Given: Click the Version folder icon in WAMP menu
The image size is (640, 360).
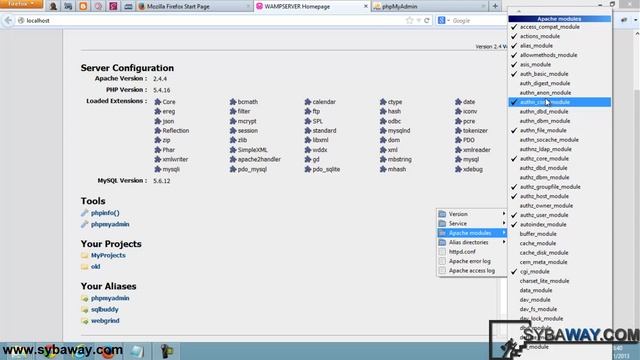Looking at the screenshot, I should 442,214.
